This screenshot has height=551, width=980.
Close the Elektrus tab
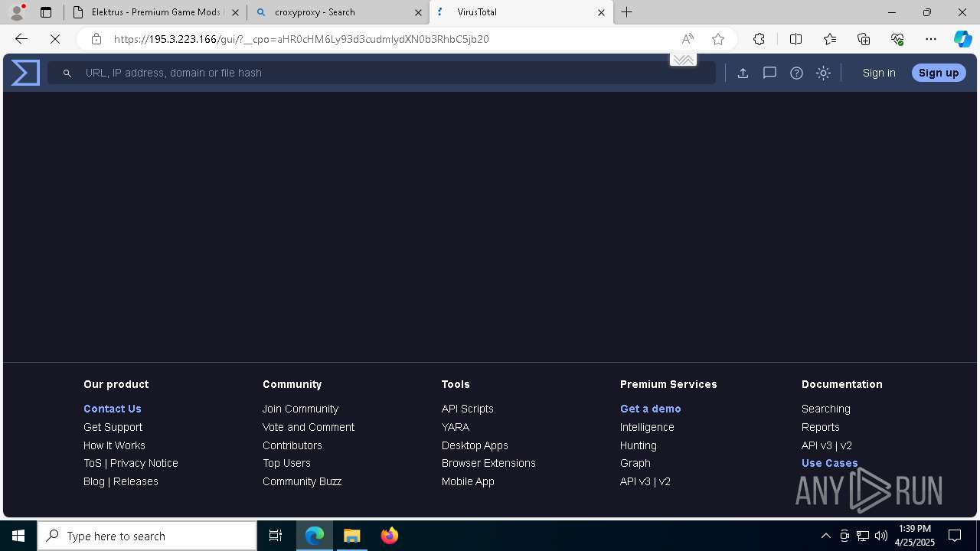[236, 12]
